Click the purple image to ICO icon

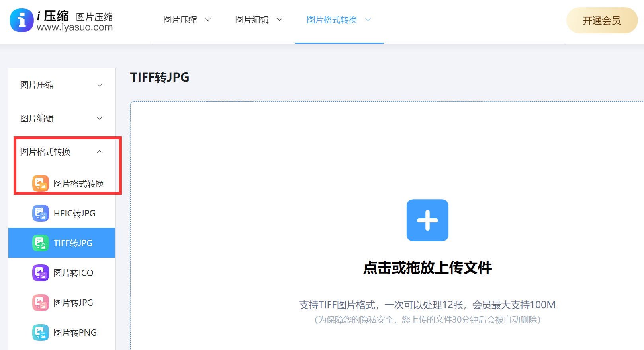[x=41, y=273]
